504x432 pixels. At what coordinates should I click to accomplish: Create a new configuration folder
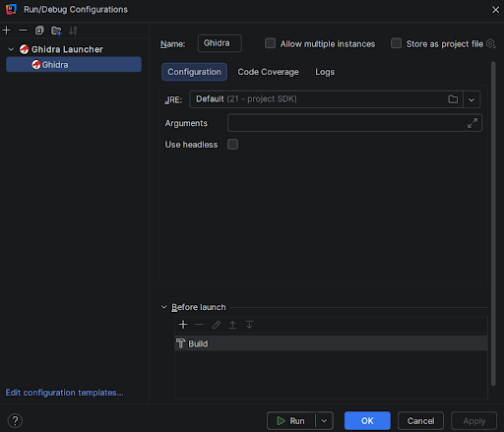[56, 31]
